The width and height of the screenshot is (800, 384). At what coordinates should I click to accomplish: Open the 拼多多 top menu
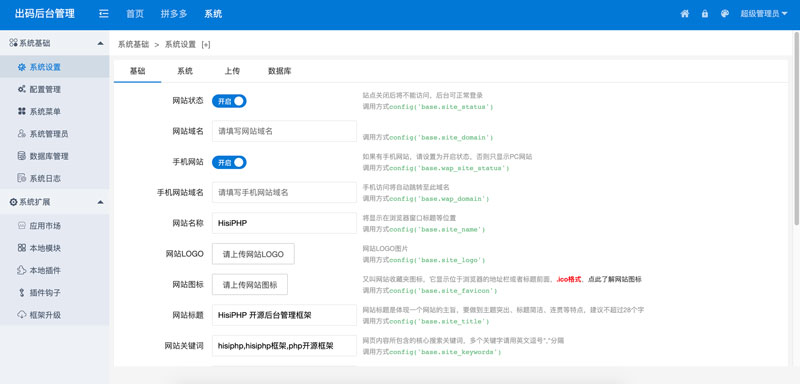(173, 14)
